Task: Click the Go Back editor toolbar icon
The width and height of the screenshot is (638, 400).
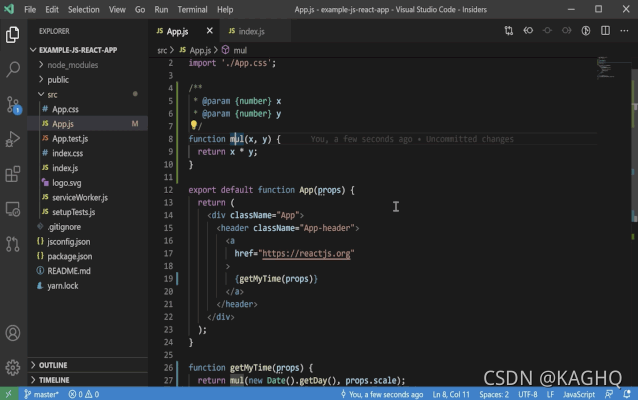Action: tap(528, 31)
